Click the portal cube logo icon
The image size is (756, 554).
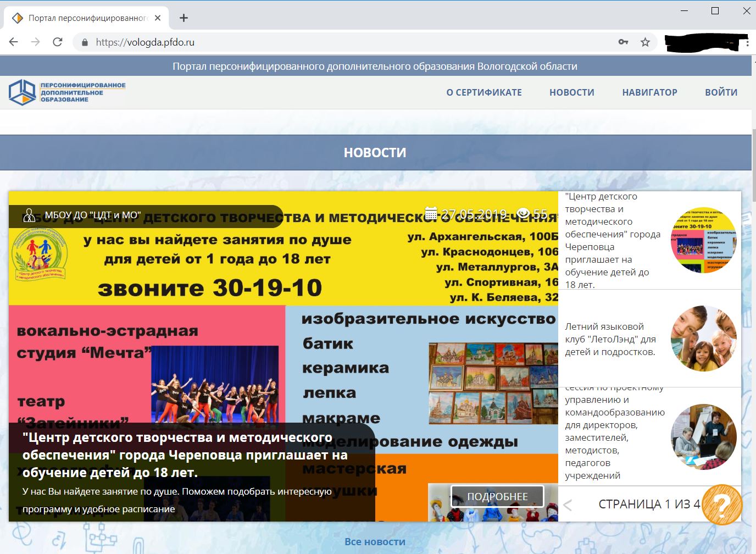pos(22,92)
